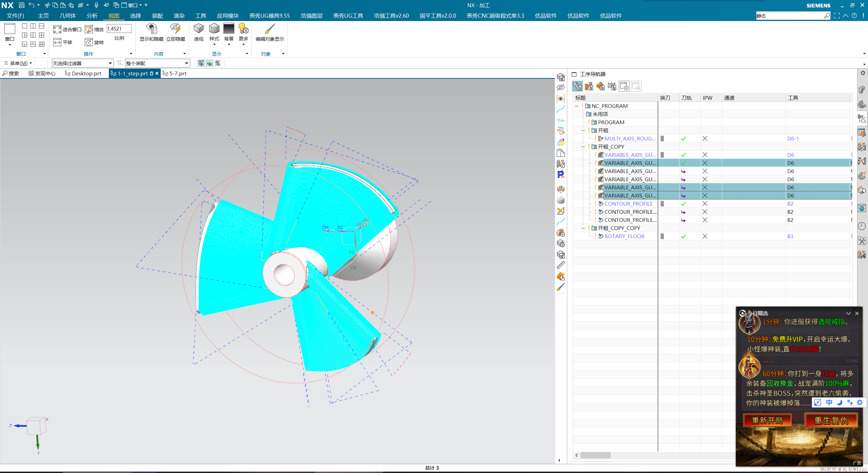868x473 pixels.
Task: Click the 比例 scale value input field
Action: [x=119, y=29]
